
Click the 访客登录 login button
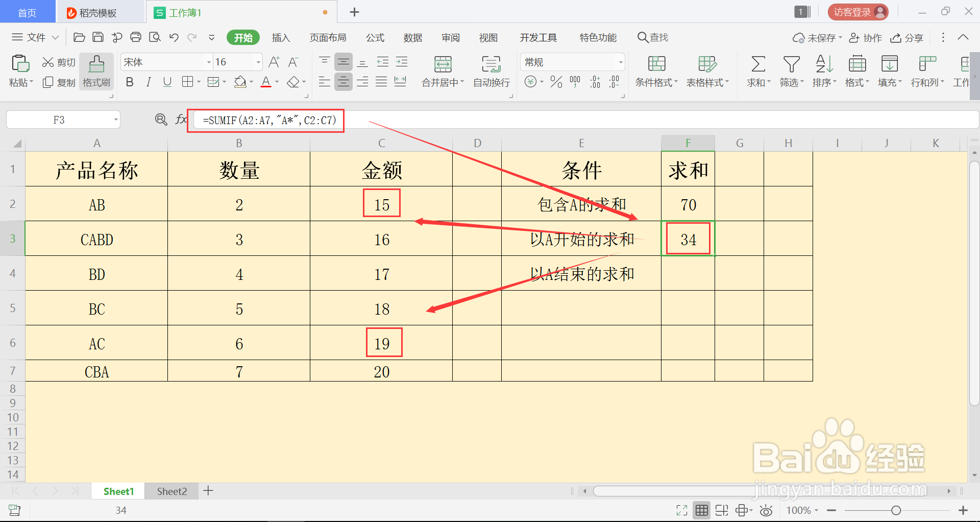click(x=859, y=12)
